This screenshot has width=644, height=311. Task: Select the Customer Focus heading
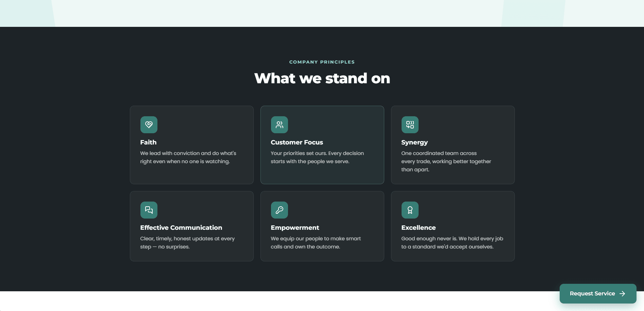coord(297,142)
